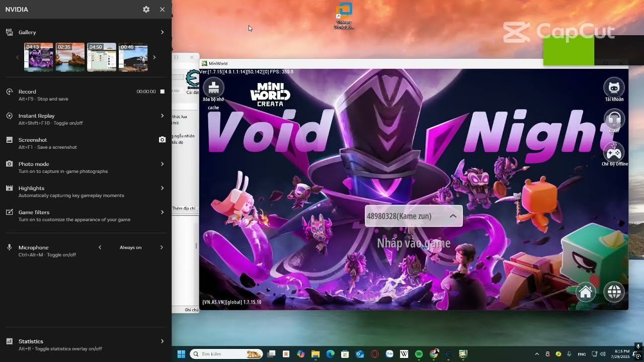Stop recording with the square button
Screen dimensions: 644x362
point(162,92)
